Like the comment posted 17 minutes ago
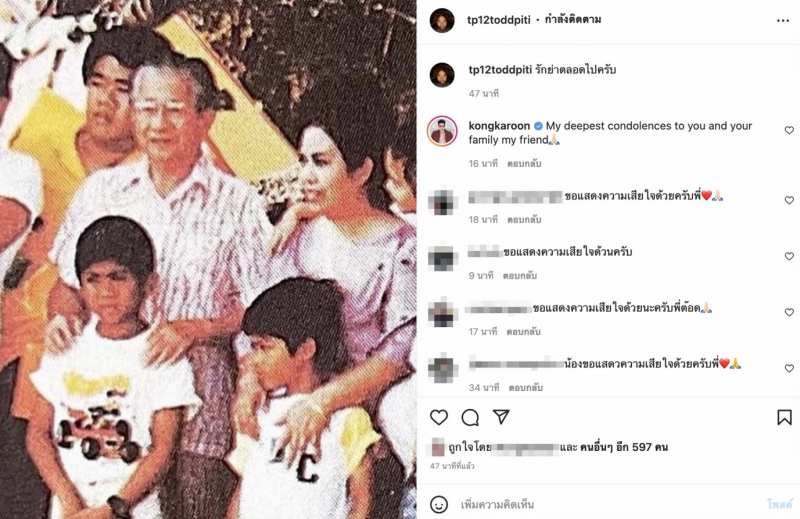Screen dimensions: 800x519 click(x=789, y=312)
